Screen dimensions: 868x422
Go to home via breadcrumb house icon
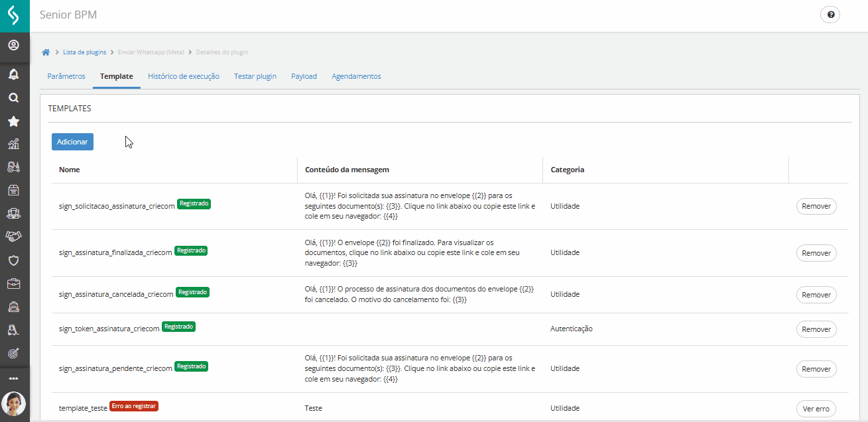pos(46,52)
